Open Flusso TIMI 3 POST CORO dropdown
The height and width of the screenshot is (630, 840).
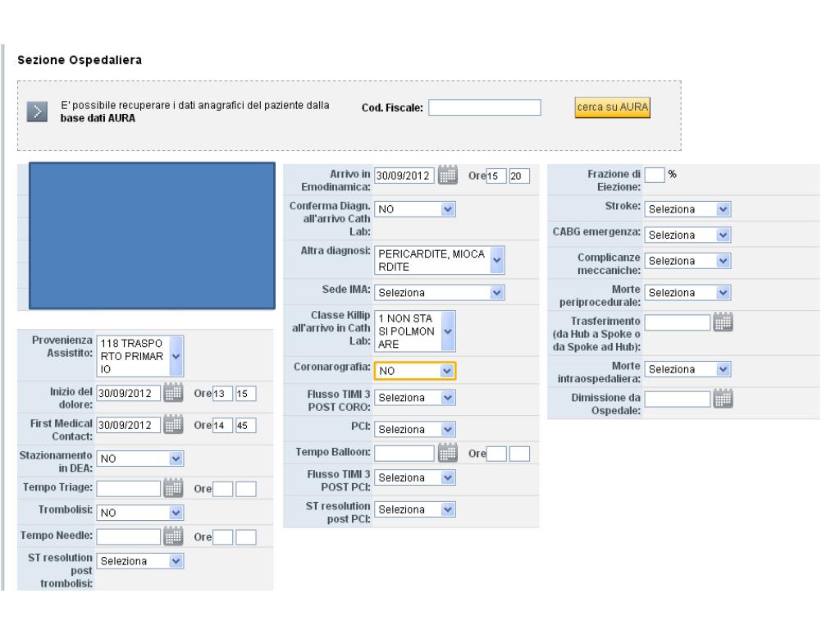point(415,398)
